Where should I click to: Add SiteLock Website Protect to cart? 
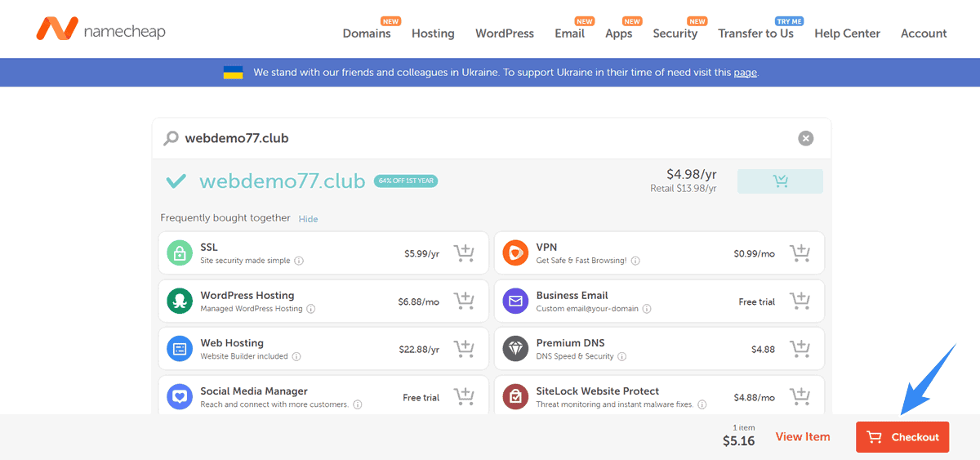pyautogui.click(x=800, y=397)
